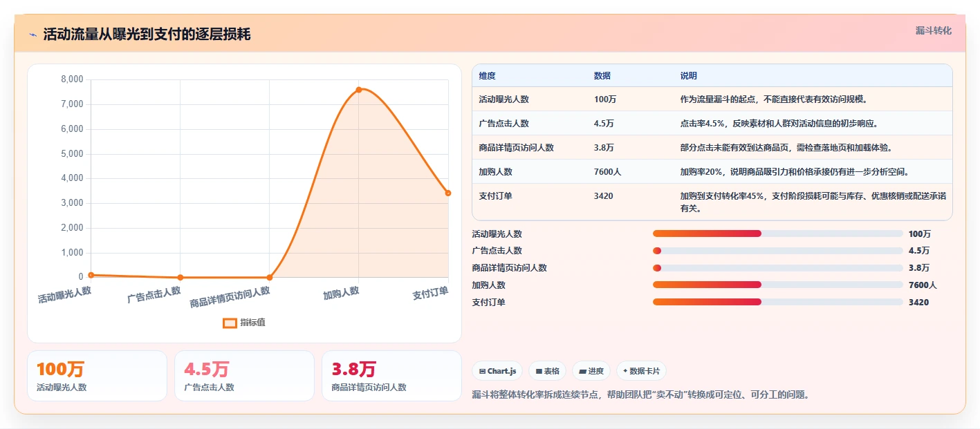
Task: Select the Chart.js tag button
Action: [x=497, y=371]
